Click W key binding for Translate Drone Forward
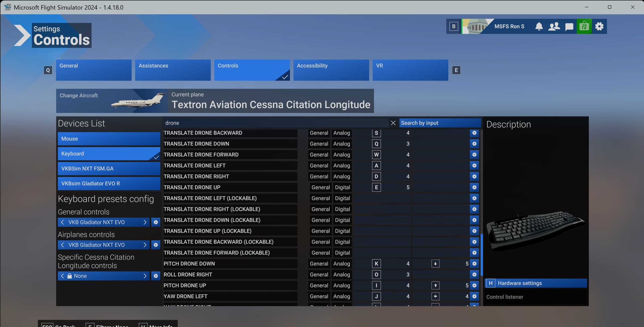This screenshot has height=327, width=644. pyautogui.click(x=376, y=155)
